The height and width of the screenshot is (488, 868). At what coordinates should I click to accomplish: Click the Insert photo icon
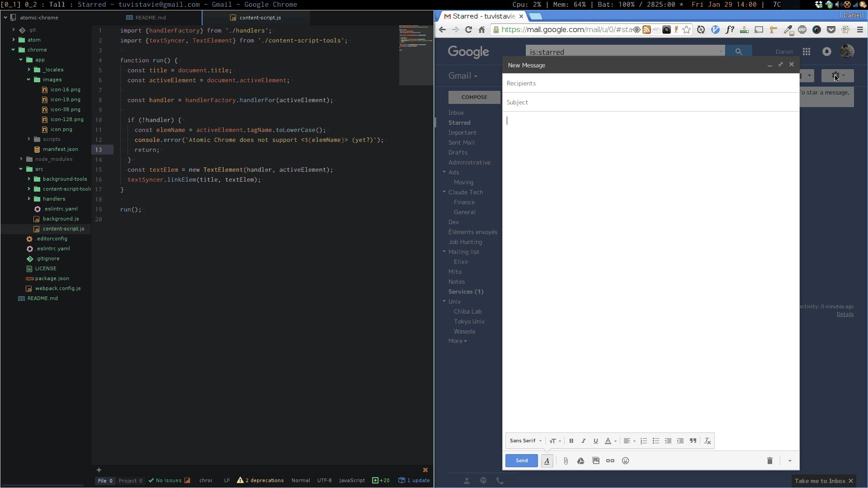tap(595, 460)
